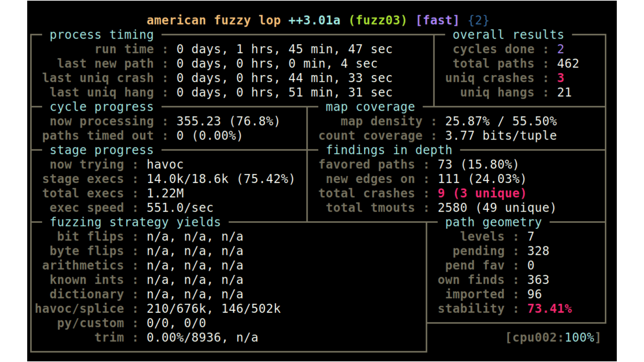
Task: Select the cpu002:100% indicator
Action: pyautogui.click(x=553, y=338)
